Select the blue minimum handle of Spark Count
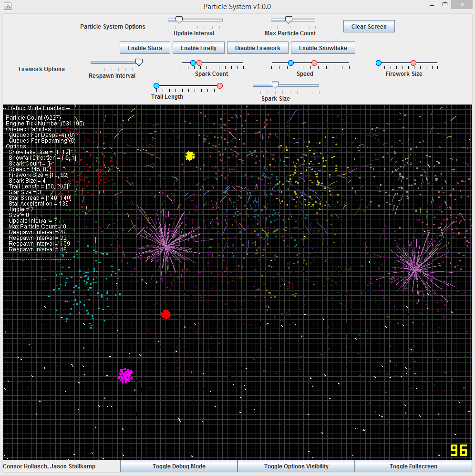The image size is (475, 476). (193, 63)
